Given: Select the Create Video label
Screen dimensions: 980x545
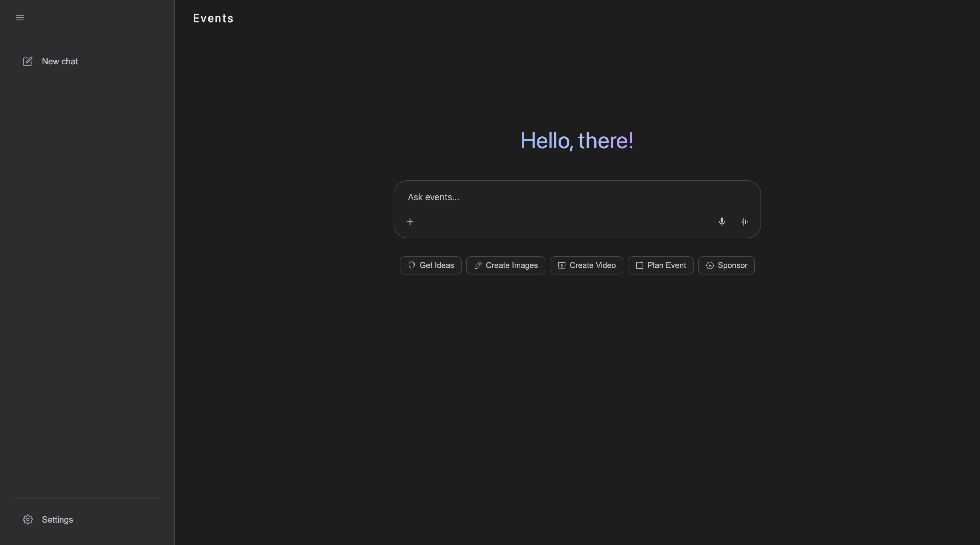Looking at the screenshot, I should point(592,265).
